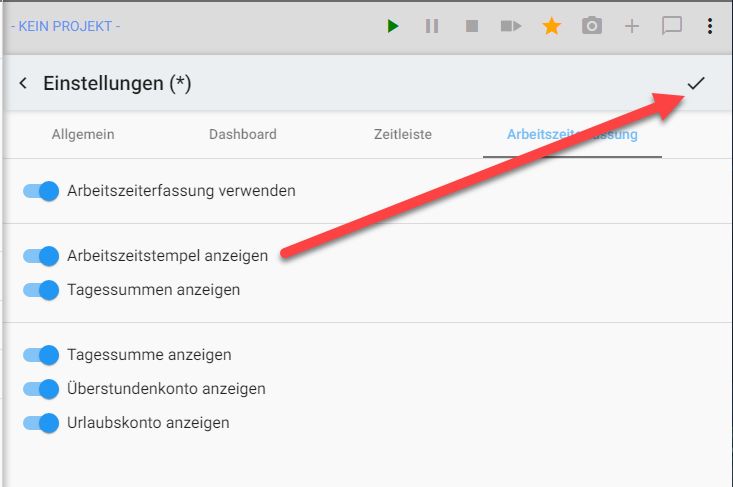
Task: Open favorites with the orange star icon
Action: click(552, 26)
